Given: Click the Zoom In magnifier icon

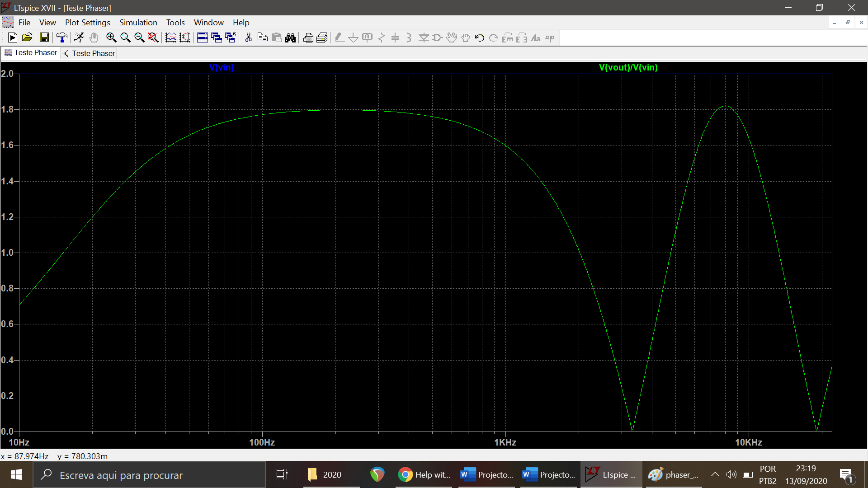Looking at the screenshot, I should click(111, 38).
